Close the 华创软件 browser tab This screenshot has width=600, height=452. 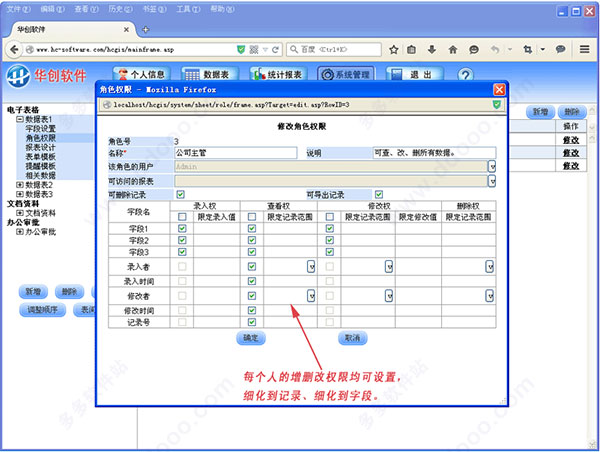point(126,29)
